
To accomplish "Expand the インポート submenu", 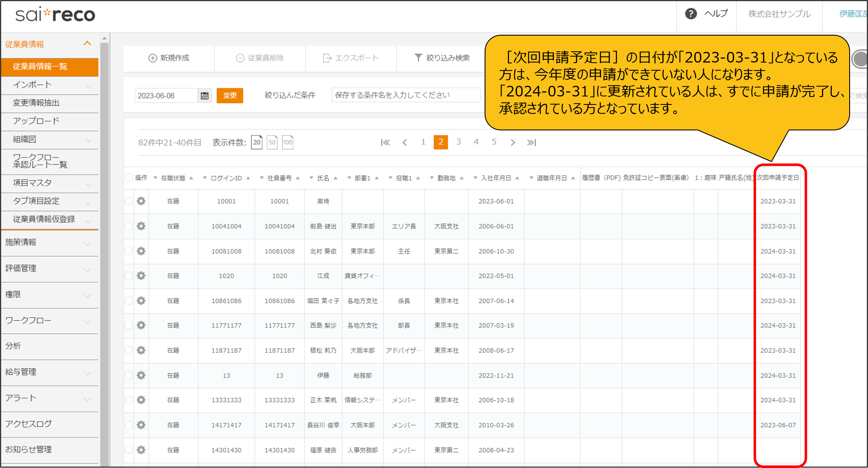I will pyautogui.click(x=88, y=86).
